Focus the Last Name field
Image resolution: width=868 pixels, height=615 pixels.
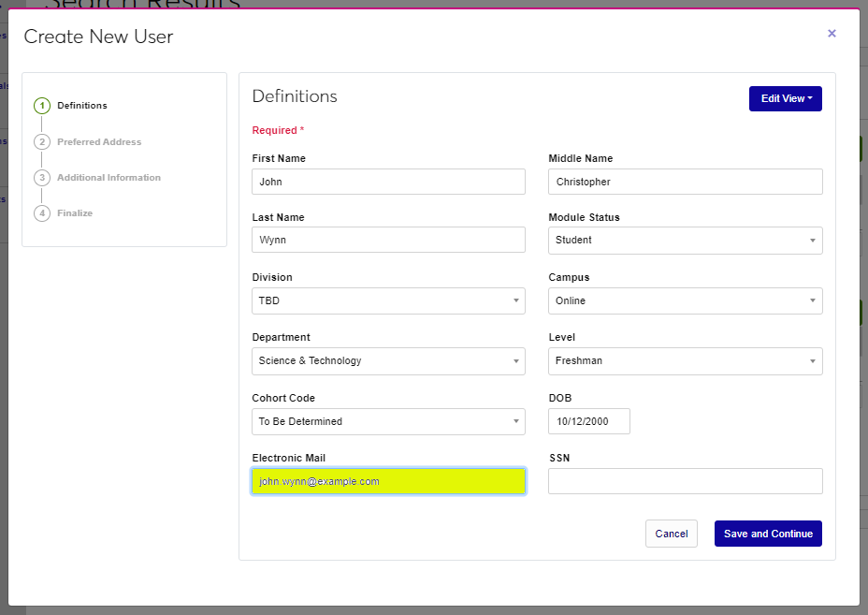(x=388, y=241)
